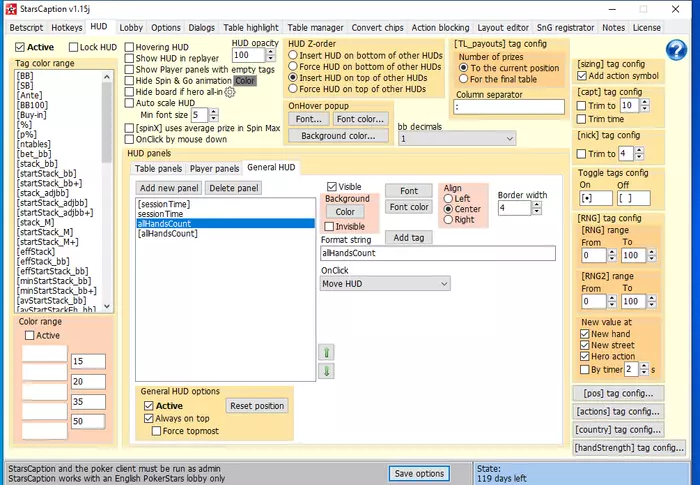
Task: Open the OnClick Move HUD dropdown
Action: tap(385, 284)
